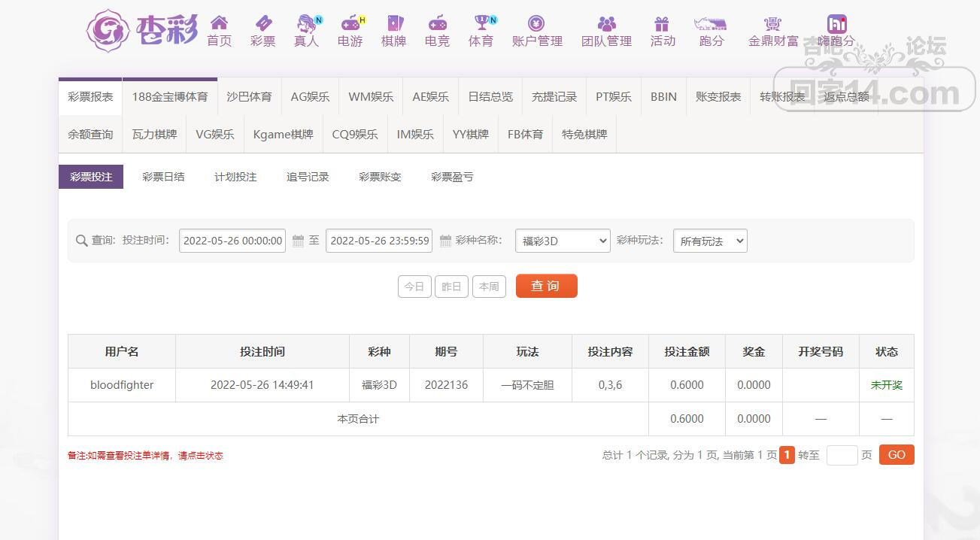Switch to the 彩票日结 sub-tab
This screenshot has width=980, height=540.
pyautogui.click(x=163, y=177)
